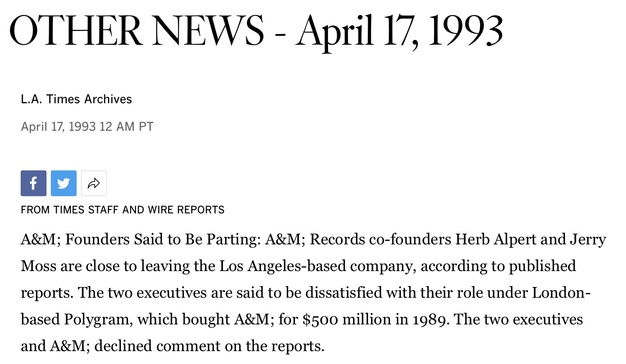Screen dimensions: 626x364
Task: Click the phrase published reports
Action: (x=542, y=266)
